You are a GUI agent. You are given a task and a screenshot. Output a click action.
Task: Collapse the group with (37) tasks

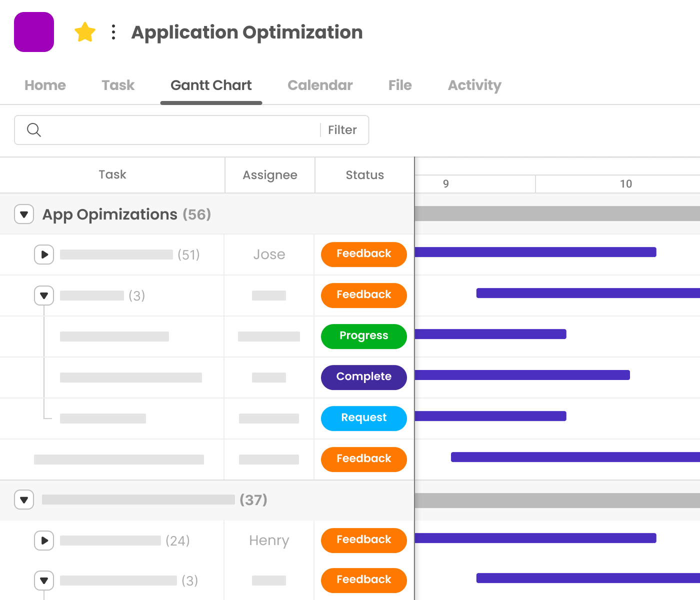point(24,499)
